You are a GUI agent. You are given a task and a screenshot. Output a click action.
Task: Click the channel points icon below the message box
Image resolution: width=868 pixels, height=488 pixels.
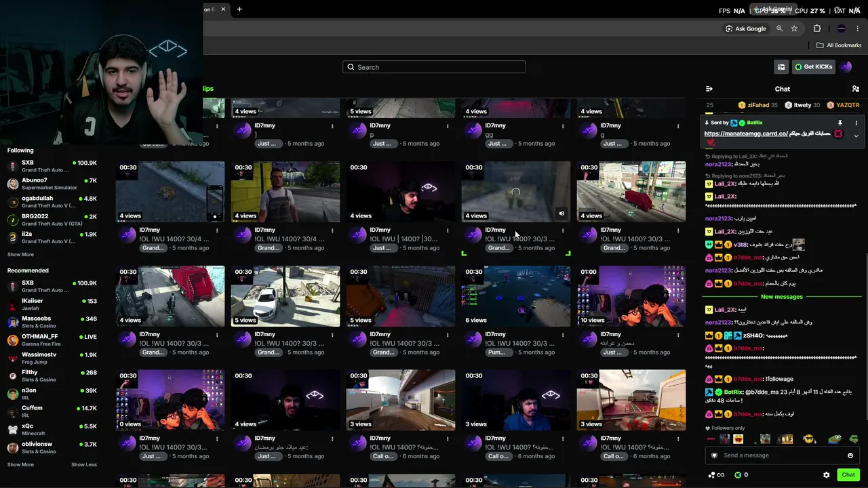[716, 475]
